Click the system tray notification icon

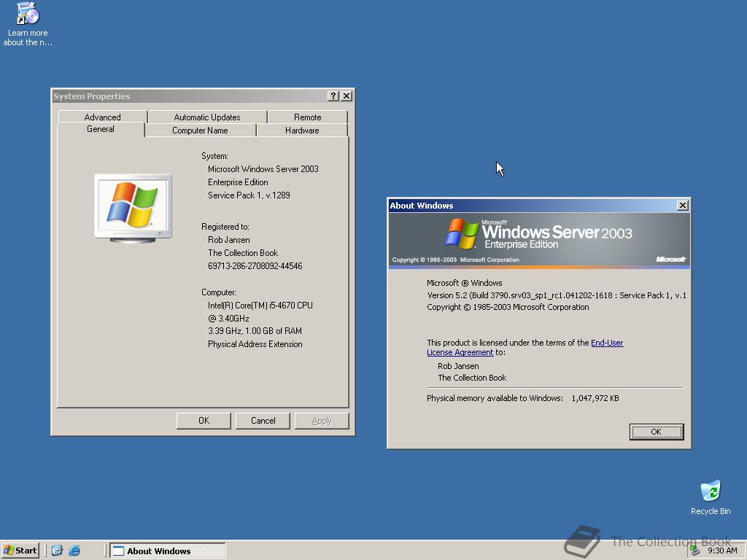click(695, 551)
